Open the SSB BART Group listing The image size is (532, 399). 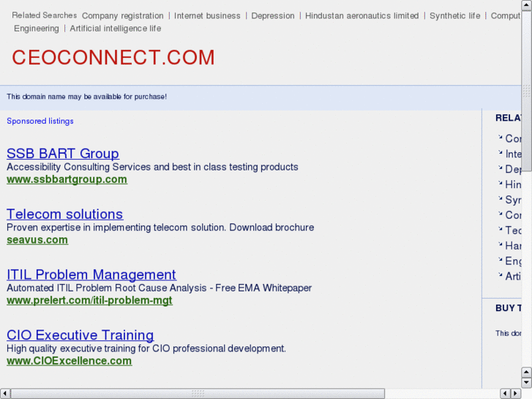click(63, 154)
